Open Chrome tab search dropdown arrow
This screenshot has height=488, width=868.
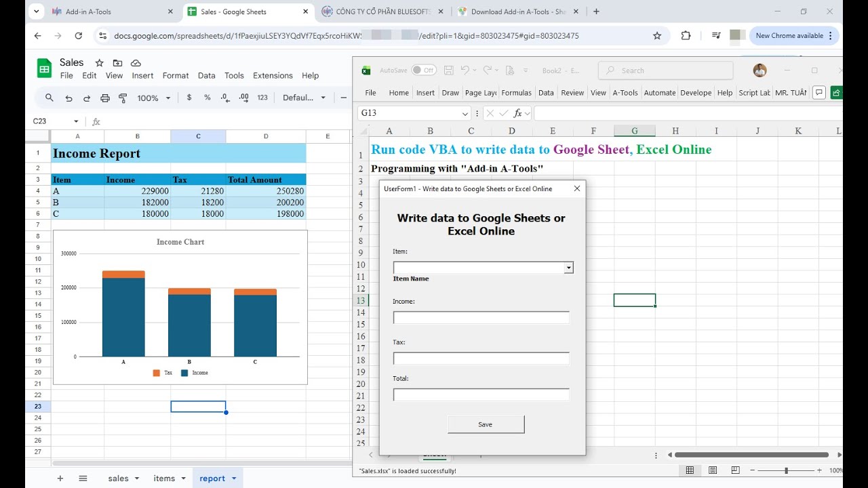click(36, 12)
